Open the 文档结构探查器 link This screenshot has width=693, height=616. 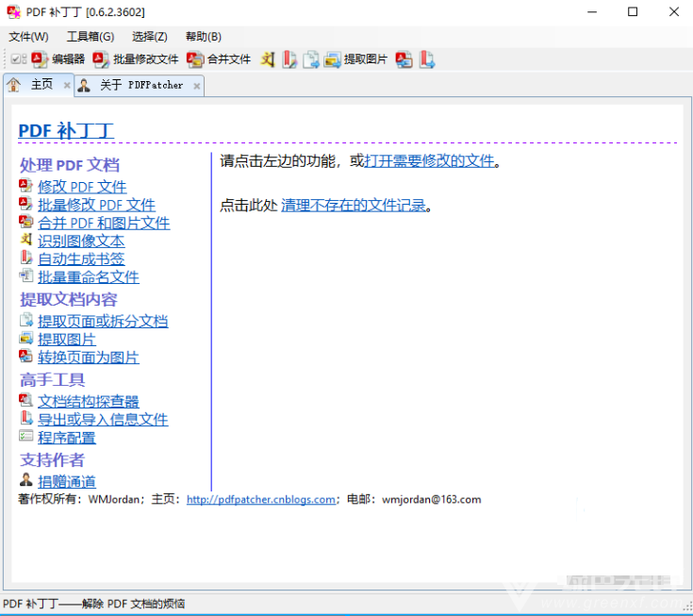[89, 402]
